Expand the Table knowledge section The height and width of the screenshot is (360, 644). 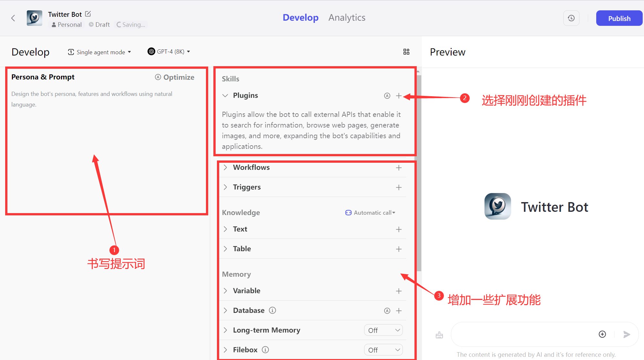225,249
